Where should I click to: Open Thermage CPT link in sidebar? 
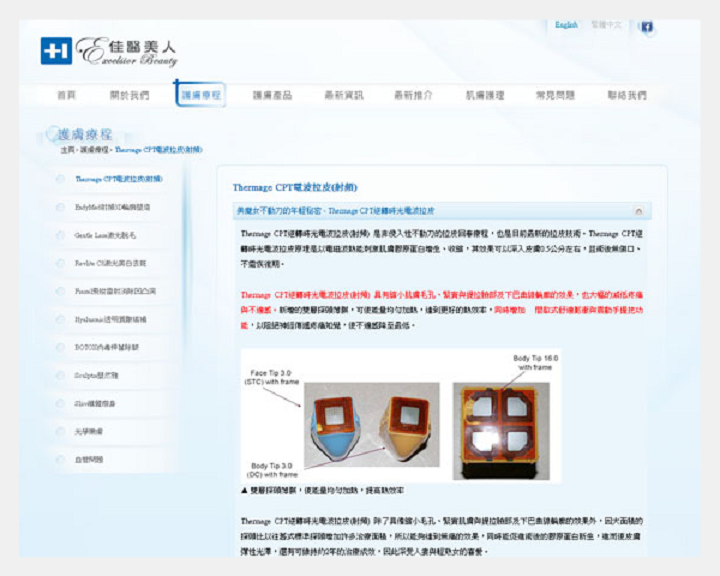(118, 179)
